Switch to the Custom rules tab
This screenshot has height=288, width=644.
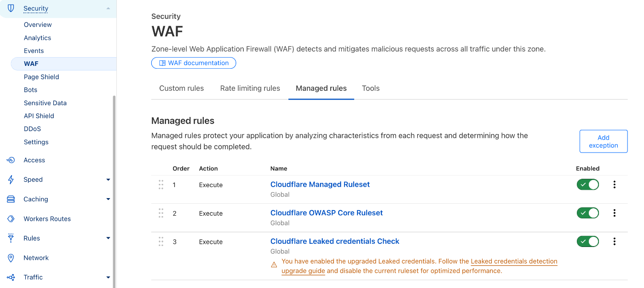pos(181,88)
